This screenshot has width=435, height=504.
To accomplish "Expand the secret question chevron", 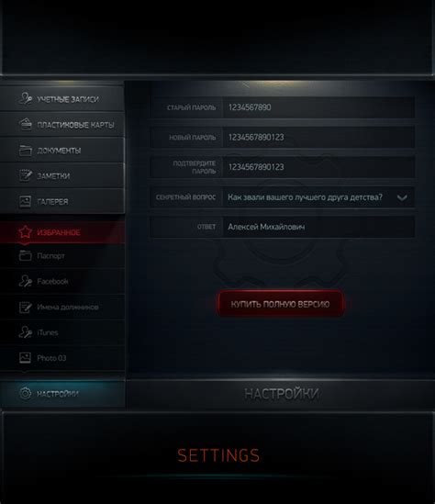I will (402, 197).
